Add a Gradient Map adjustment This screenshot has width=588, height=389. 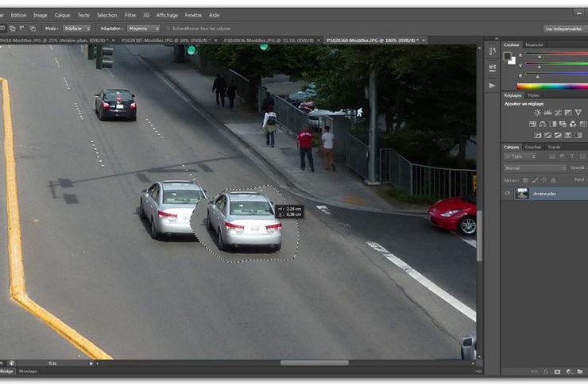coord(578,135)
